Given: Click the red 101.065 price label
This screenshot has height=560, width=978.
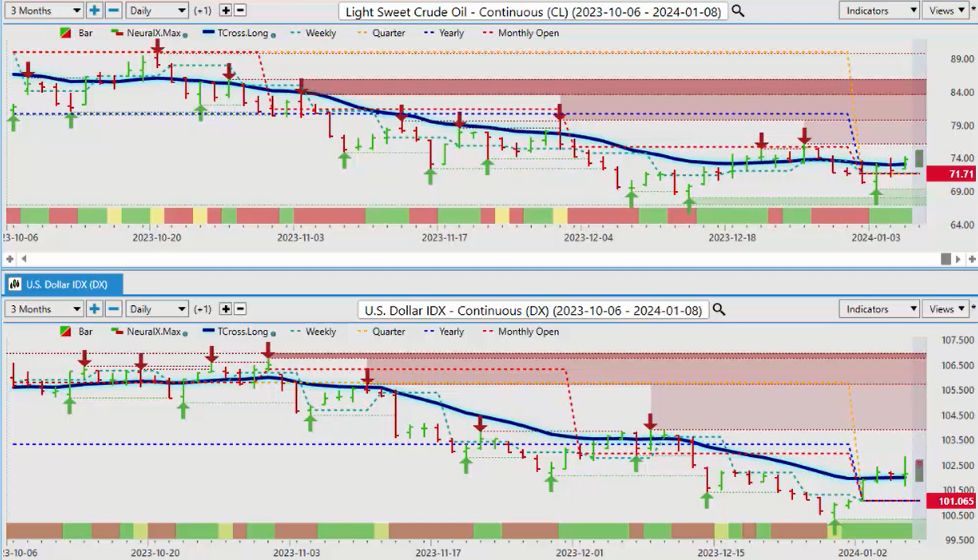Looking at the screenshot, I should click(951, 501).
